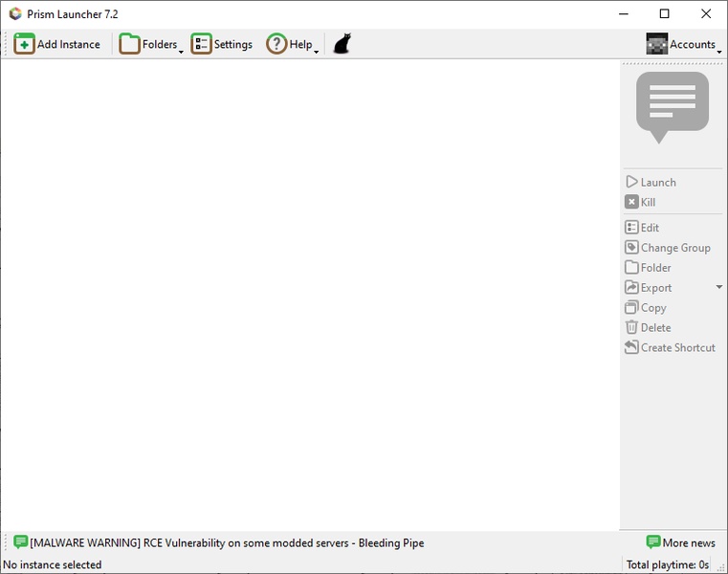Click Delete in the instance sidebar
The height and width of the screenshot is (574, 728).
(x=649, y=327)
